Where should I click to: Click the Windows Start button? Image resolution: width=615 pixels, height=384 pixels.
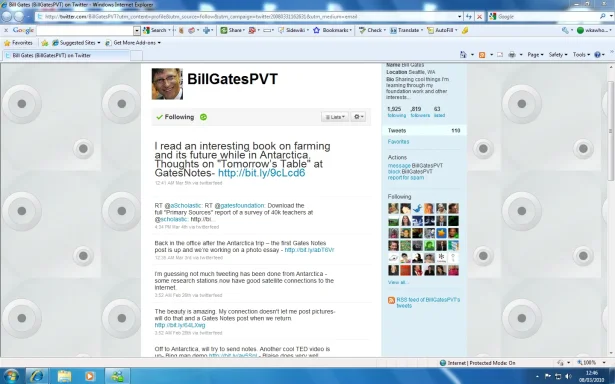(10, 376)
